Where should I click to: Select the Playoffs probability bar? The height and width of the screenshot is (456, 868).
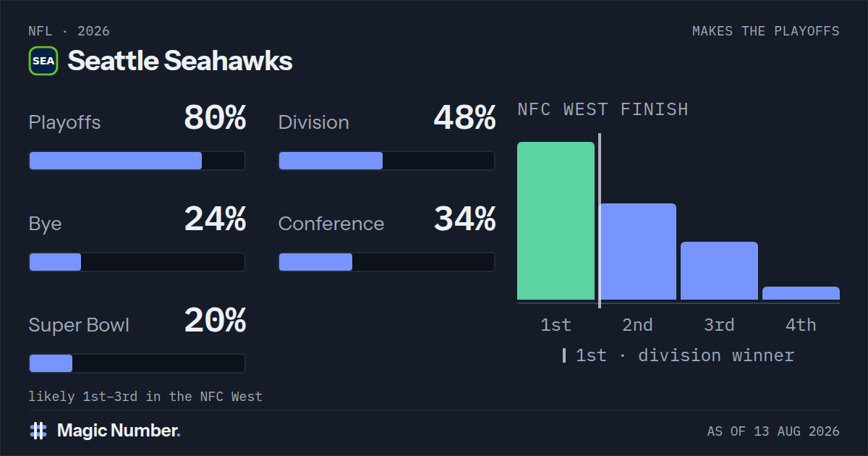point(137,161)
